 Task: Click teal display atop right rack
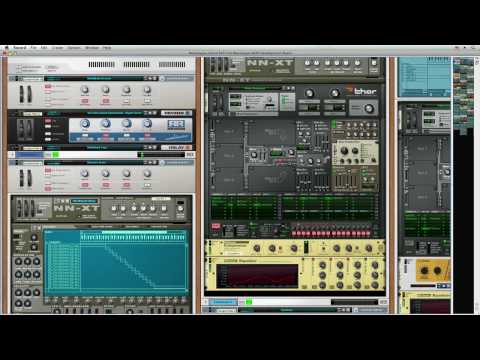pos(423,77)
